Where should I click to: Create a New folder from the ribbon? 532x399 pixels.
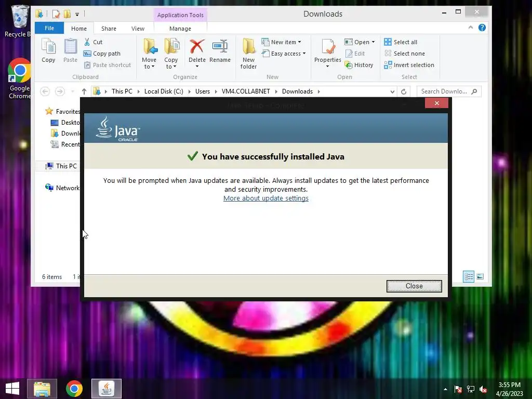click(248, 54)
